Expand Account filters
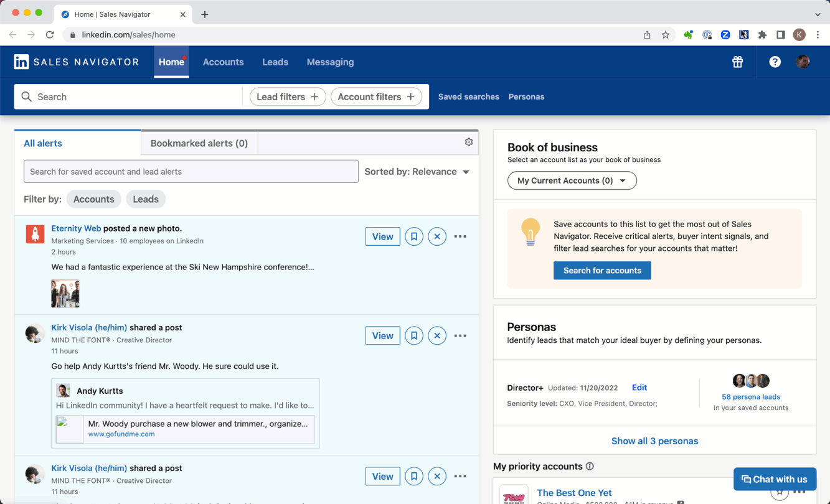The height and width of the screenshot is (504, 830). pyautogui.click(x=376, y=96)
